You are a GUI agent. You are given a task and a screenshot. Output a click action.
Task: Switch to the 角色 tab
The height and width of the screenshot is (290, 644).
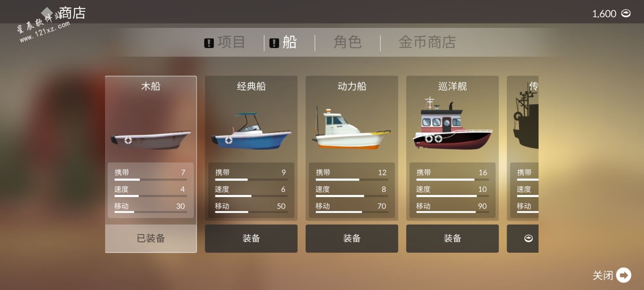pos(347,43)
